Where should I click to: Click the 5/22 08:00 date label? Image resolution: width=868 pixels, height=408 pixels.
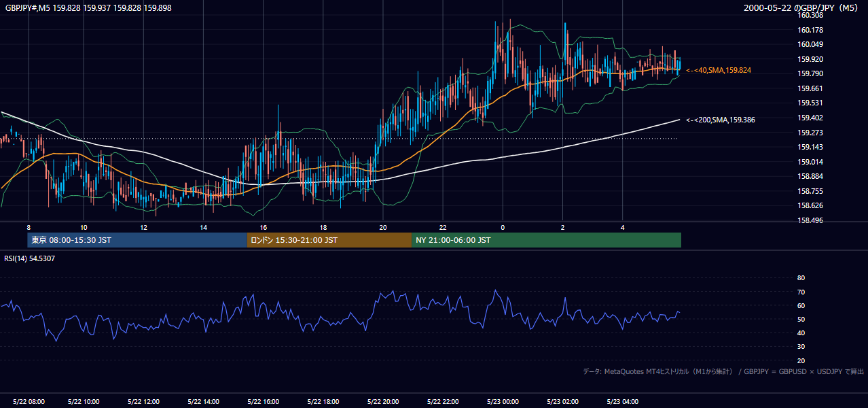[28, 402]
